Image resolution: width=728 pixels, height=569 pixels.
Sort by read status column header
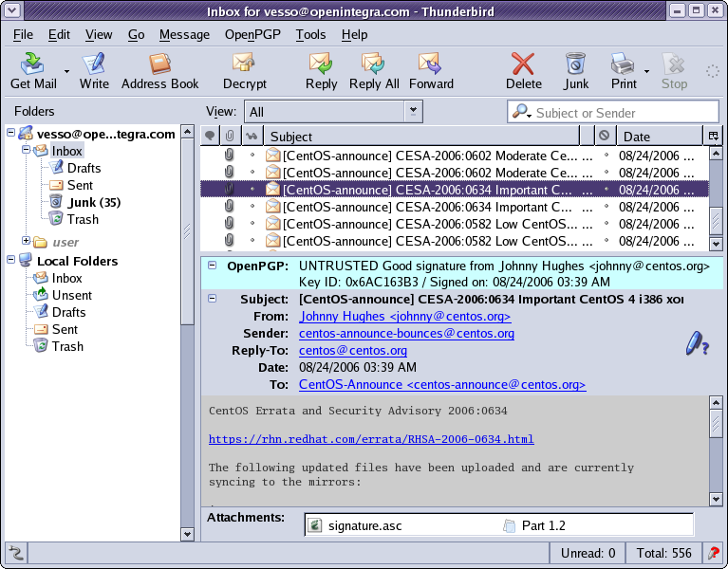point(252,136)
